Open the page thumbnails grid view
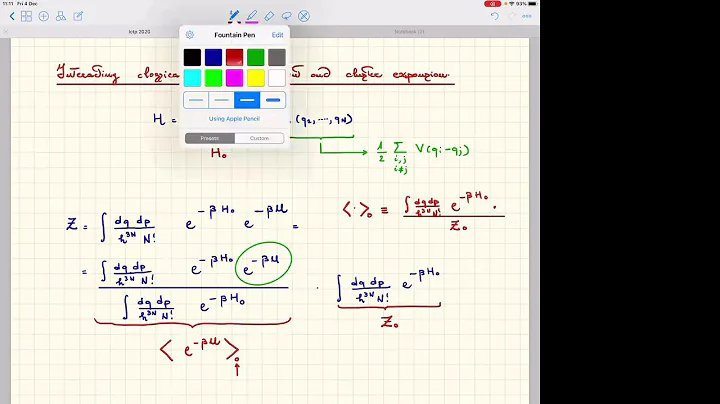Viewport: 720px width, 404px height. [x=27, y=17]
